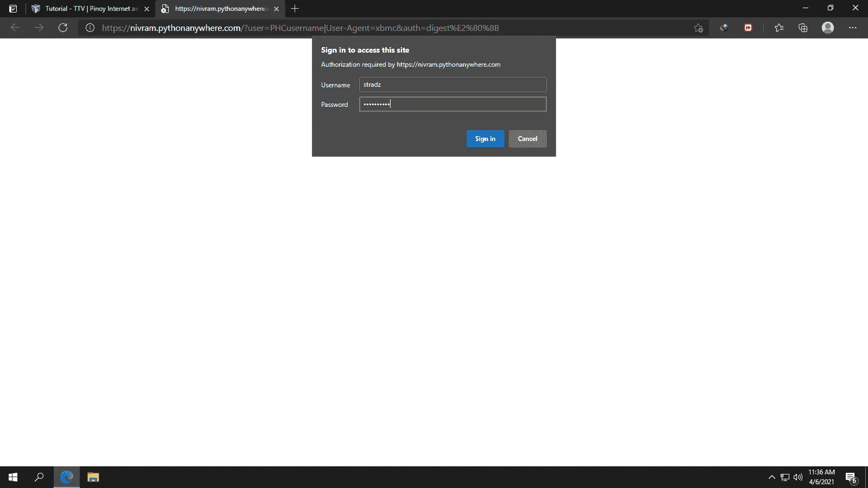
Task: Close the Tutorial - TTV tab
Action: pyautogui.click(x=146, y=9)
